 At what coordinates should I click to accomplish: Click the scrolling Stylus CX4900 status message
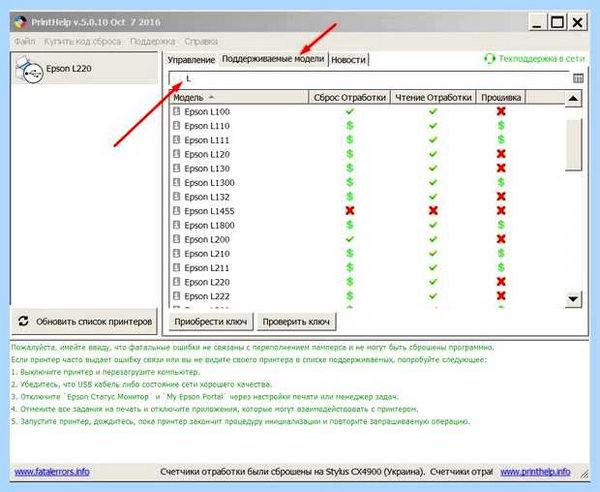pos(326,471)
